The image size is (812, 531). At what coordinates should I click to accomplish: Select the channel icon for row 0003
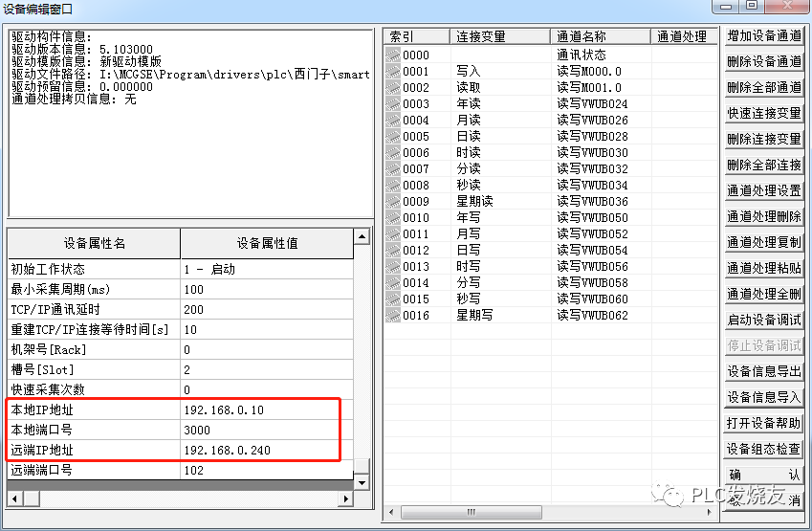(x=393, y=103)
